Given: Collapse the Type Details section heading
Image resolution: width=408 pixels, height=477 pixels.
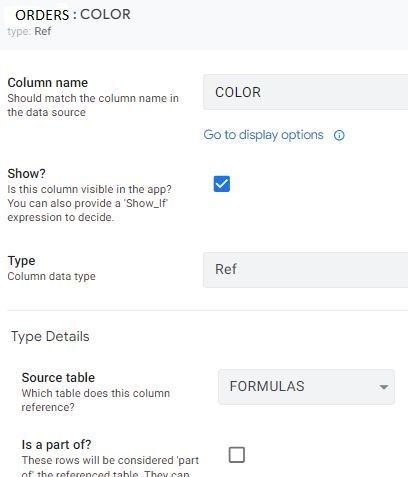Looking at the screenshot, I should pos(50,336).
